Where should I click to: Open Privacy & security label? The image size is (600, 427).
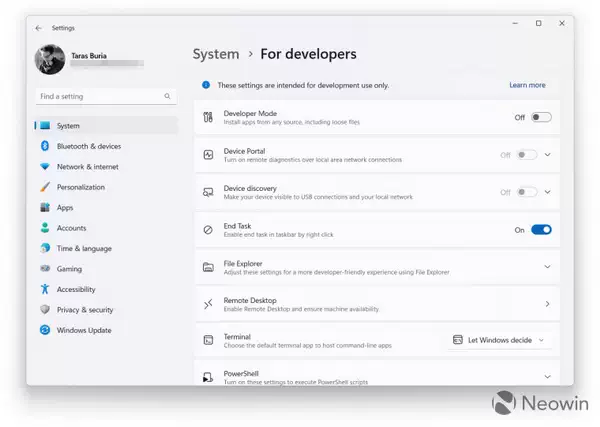[85, 310]
